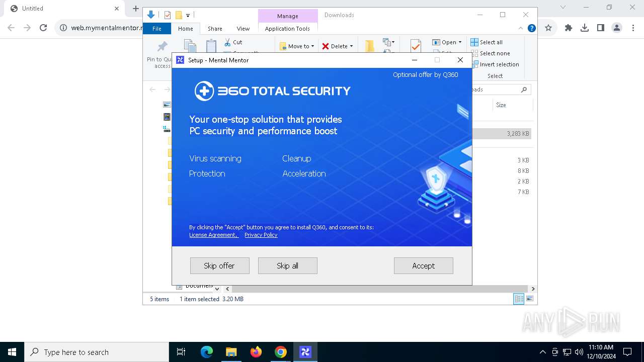Click horizontal scrollbar left arrow in Explorer
This screenshot has width=644, height=362.
227,289
